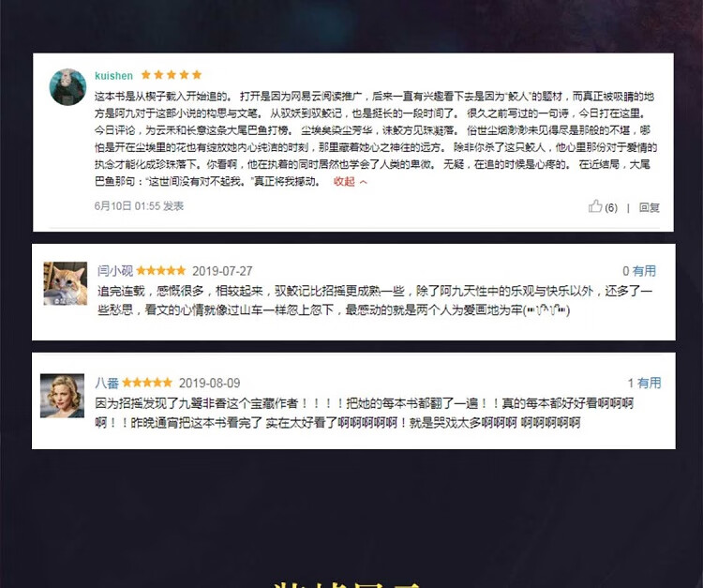This screenshot has height=588, width=703.
Task: Mark 闫小砚's review as 有用
Action: tap(639, 271)
